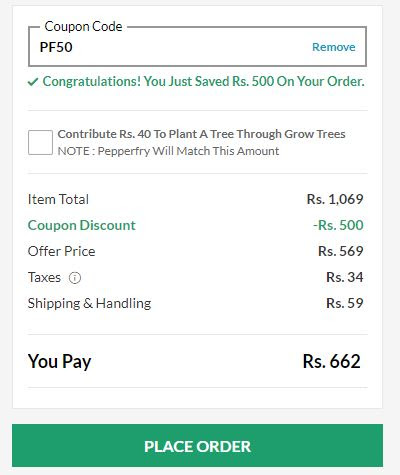400x475 pixels.
Task: Click the Coupon Discount label
Action: [82, 225]
